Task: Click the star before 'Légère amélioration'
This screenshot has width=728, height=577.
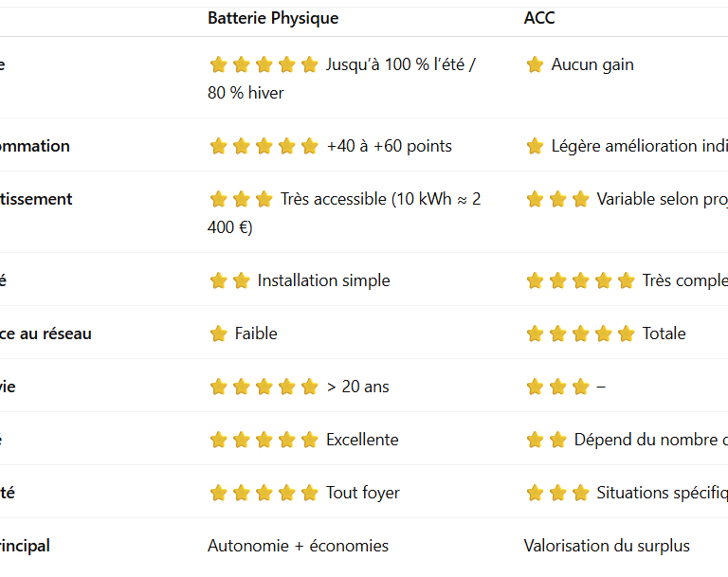Action: click(535, 147)
